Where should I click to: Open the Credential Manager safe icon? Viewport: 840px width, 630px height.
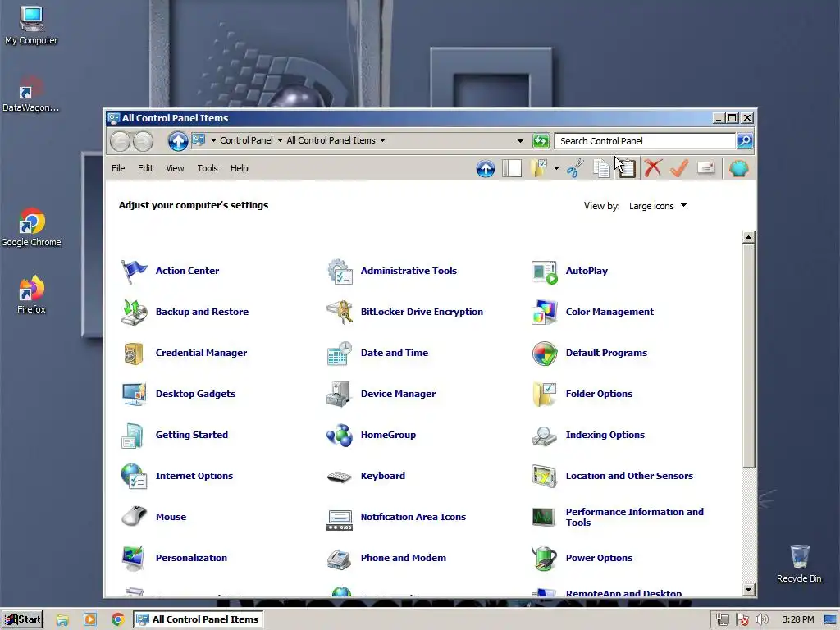[134, 353]
